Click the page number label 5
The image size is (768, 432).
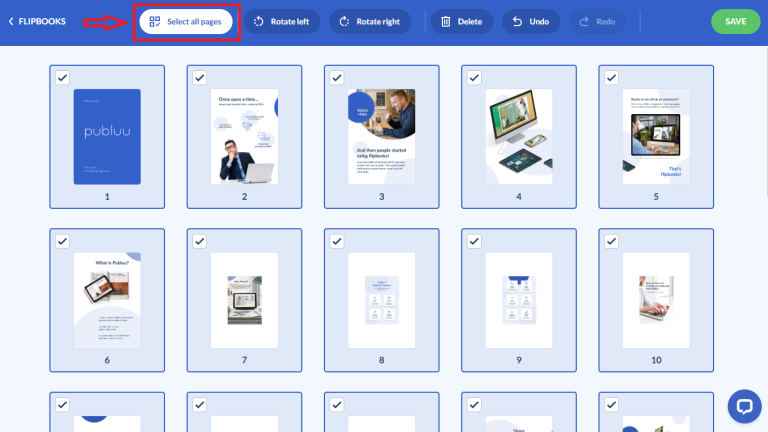(656, 196)
